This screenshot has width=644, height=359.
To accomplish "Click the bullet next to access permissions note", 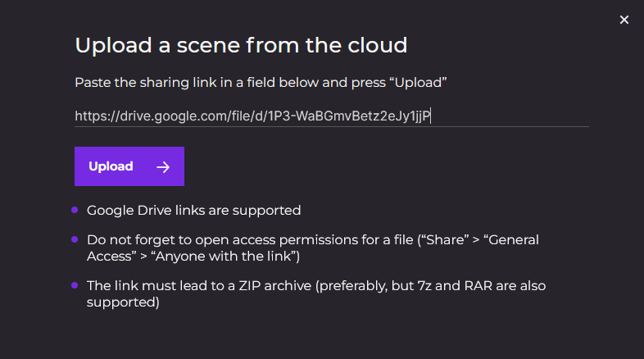I will [75, 239].
